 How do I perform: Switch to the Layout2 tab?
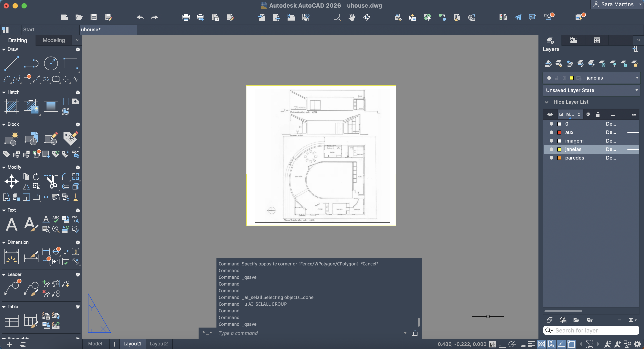tap(159, 344)
